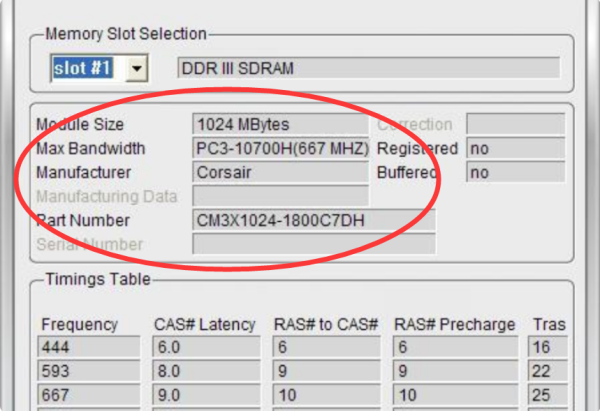Screen dimensions: 600x411
Task: Click the Tras value '25'
Action: 548,395
